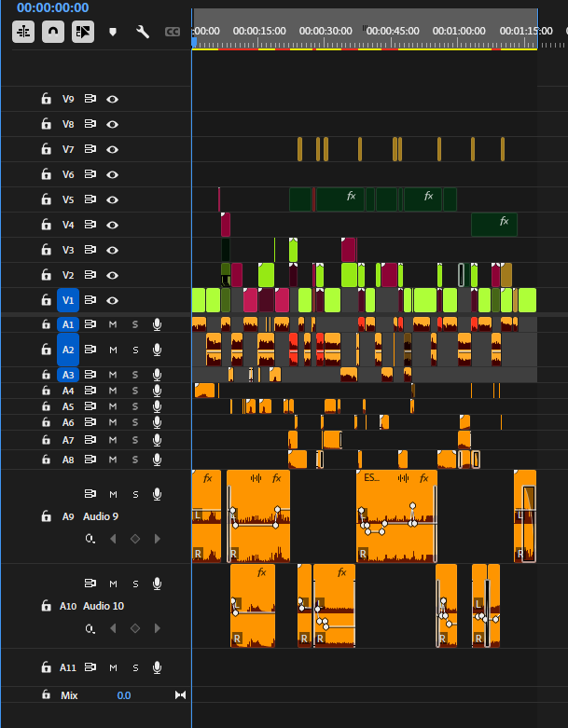Open Show Keyframes menu on Audio 9
This screenshot has height=728, width=568.
coord(90,539)
